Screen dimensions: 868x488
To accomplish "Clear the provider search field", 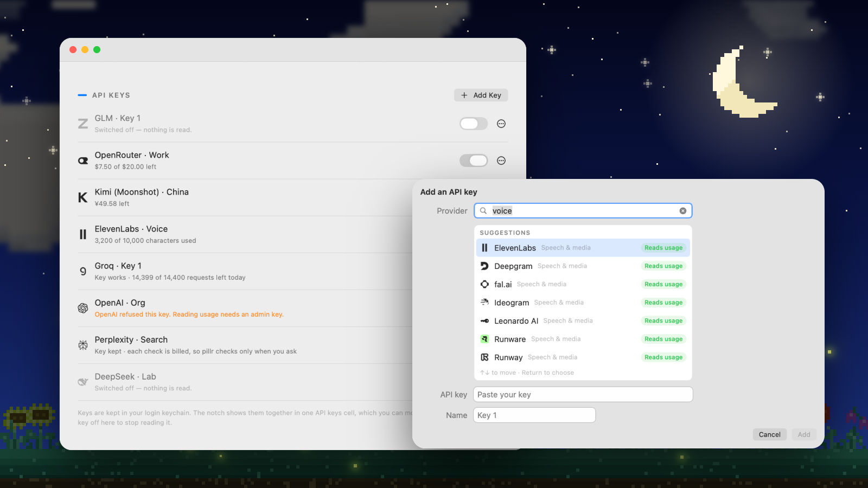I will (683, 211).
